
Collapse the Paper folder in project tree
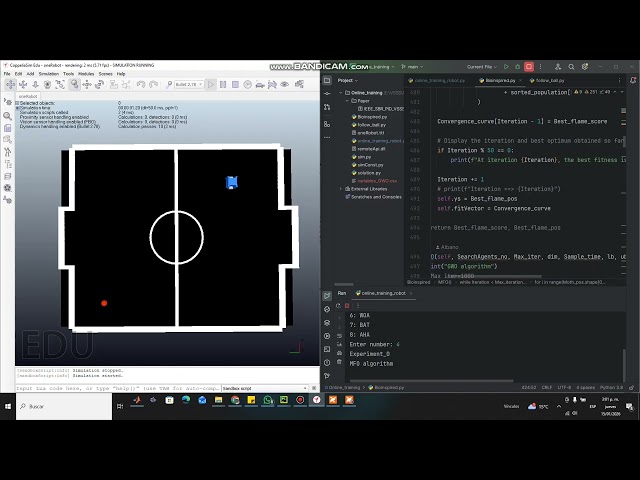coord(347,100)
